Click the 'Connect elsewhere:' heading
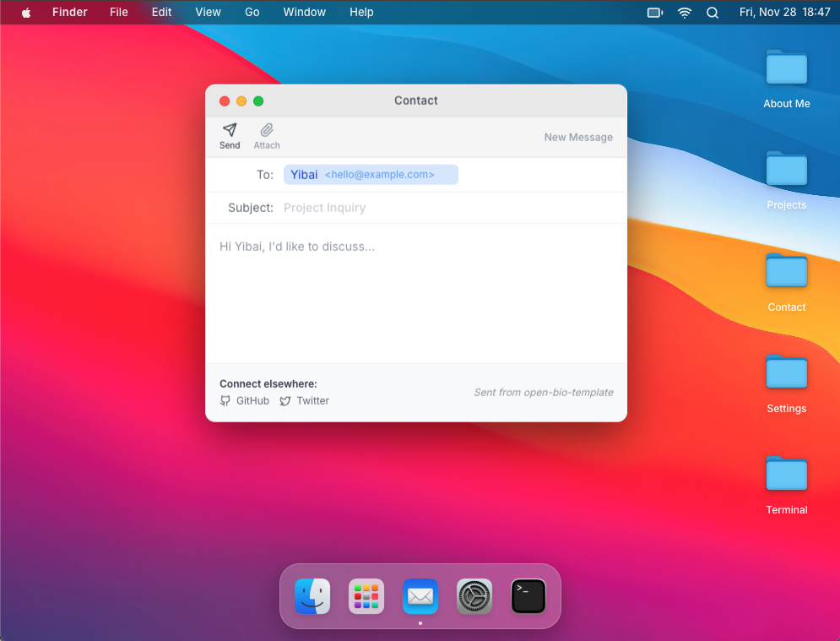Image resolution: width=840 pixels, height=641 pixels. tap(268, 383)
